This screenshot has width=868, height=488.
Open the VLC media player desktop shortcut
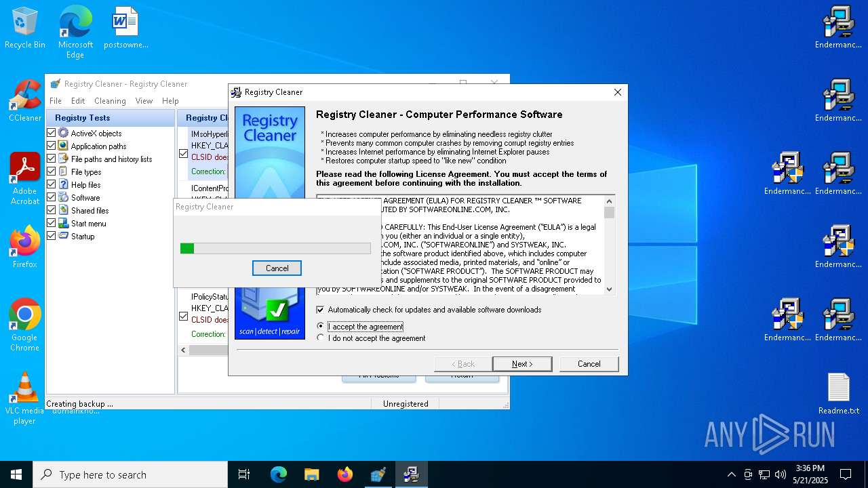tap(25, 399)
